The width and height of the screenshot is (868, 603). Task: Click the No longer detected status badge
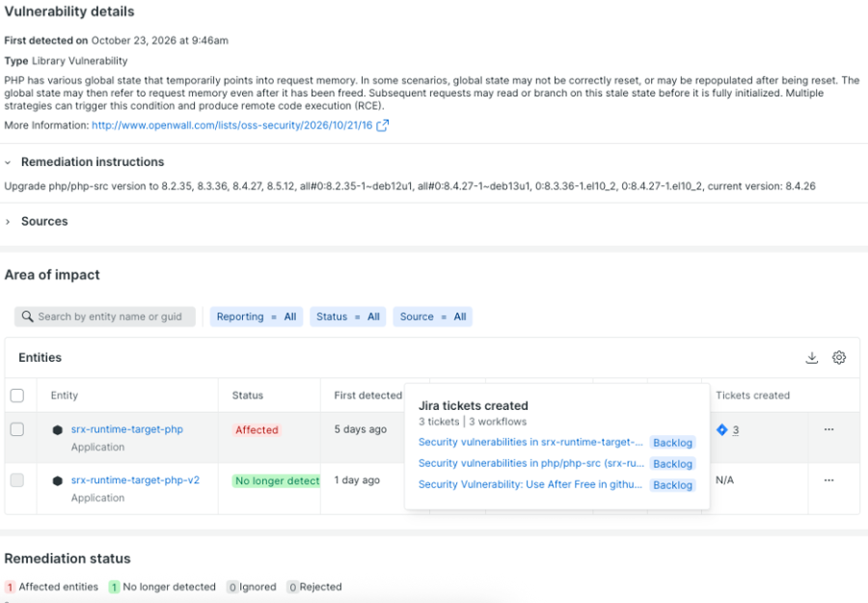coord(276,481)
